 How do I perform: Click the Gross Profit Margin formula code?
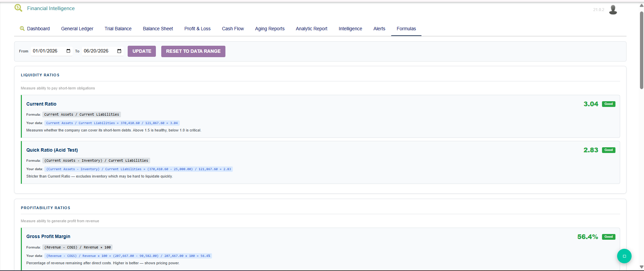(78, 247)
